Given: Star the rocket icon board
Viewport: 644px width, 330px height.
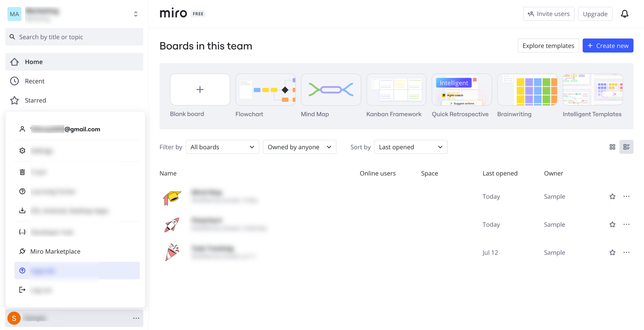Looking at the screenshot, I should (x=612, y=224).
